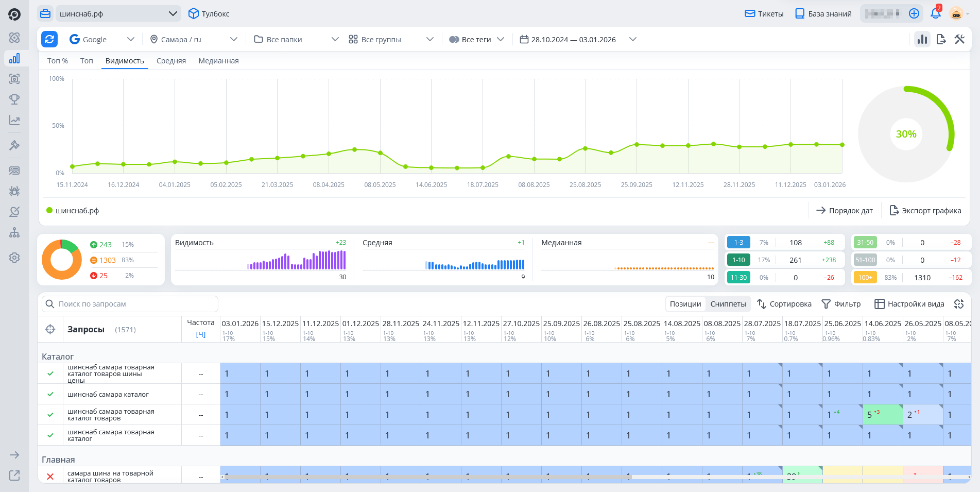The width and height of the screenshot is (980, 492).
Task: Switch to the Средняя tab
Action: (x=171, y=61)
